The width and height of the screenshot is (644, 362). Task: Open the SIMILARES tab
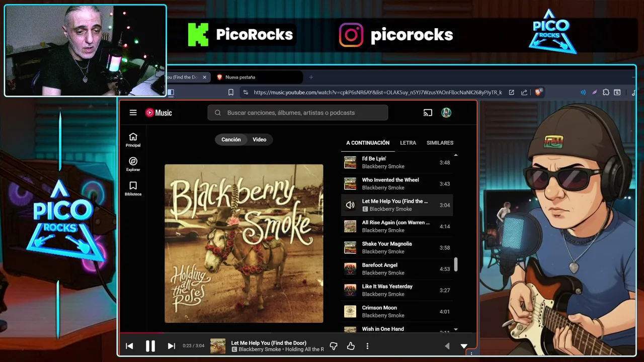(440, 143)
